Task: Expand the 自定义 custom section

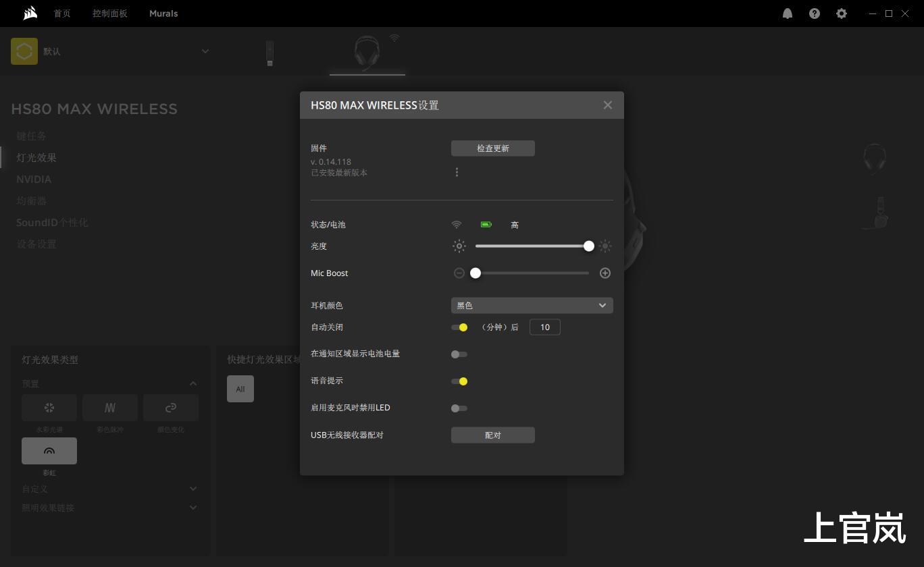Action: point(193,489)
